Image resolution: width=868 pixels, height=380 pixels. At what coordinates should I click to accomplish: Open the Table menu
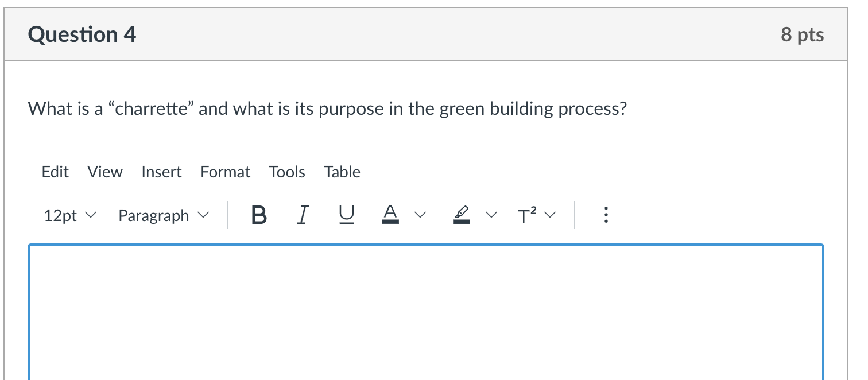[x=342, y=172]
